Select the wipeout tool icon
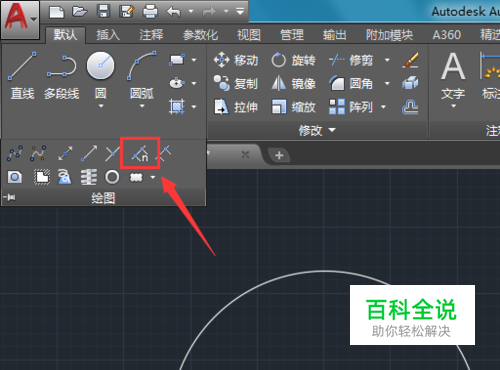Viewport: 500px width, 370px height. tap(42, 177)
